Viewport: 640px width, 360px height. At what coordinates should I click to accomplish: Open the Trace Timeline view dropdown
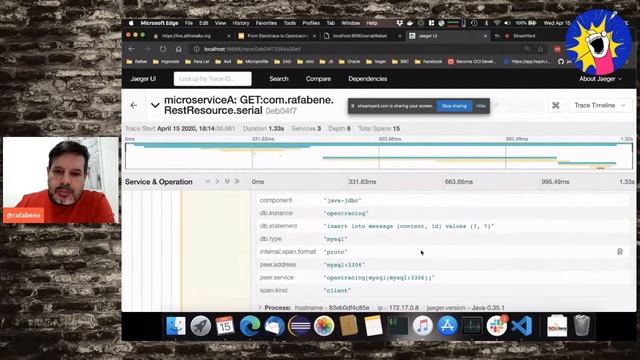(x=600, y=105)
